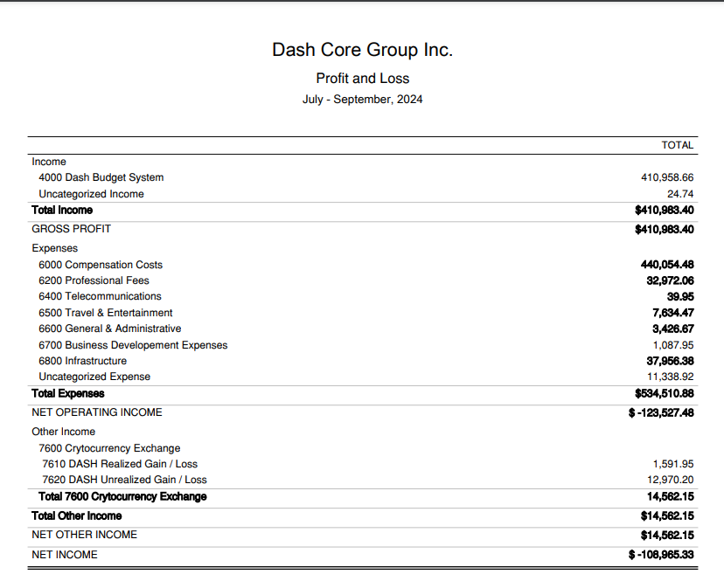Click the Income section label
724x588 pixels.
pyautogui.click(x=49, y=162)
